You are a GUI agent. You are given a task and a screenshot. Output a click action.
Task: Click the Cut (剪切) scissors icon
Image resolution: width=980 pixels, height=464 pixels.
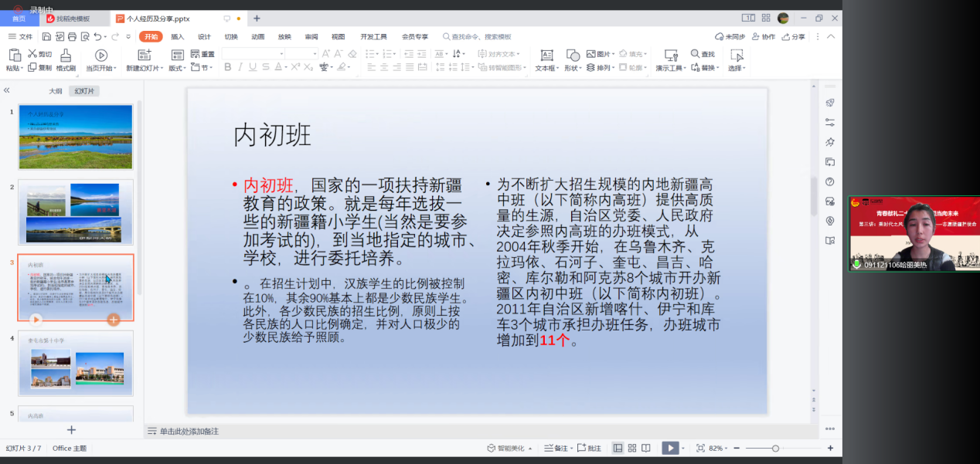(32, 54)
